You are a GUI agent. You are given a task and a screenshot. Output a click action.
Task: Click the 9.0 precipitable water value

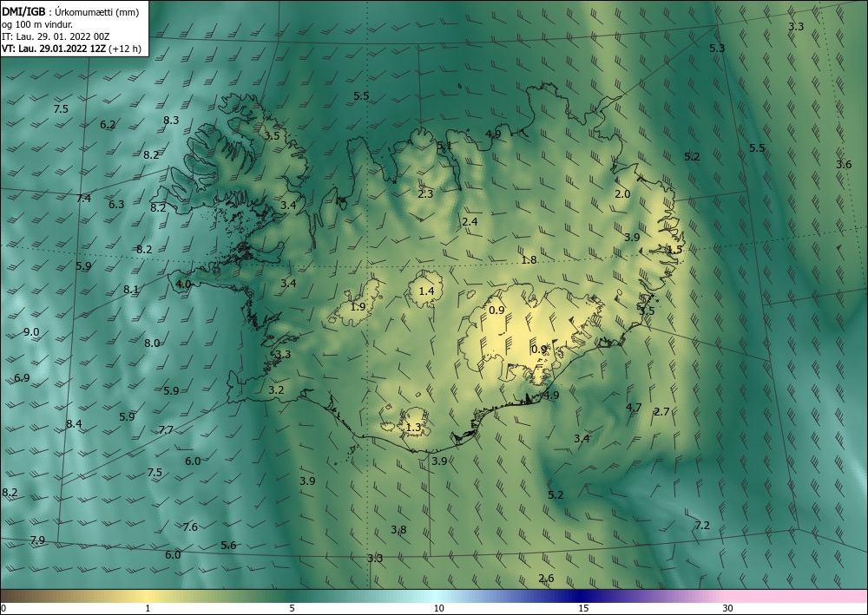31,332
